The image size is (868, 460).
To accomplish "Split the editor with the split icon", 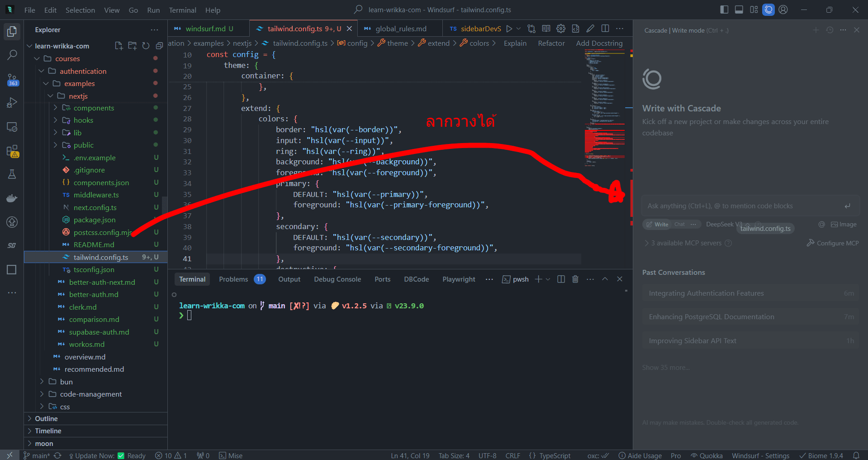I will click(605, 29).
